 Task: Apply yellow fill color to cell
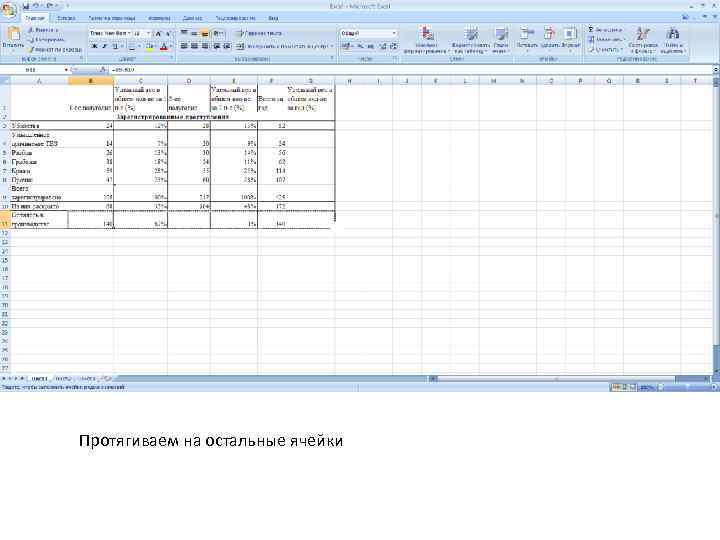[149, 46]
